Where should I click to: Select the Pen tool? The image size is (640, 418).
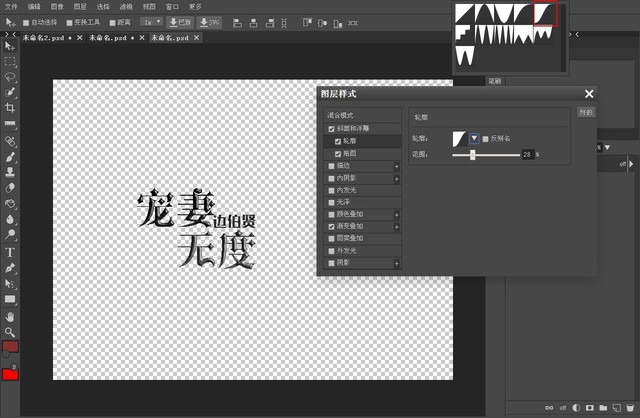pyautogui.click(x=10, y=268)
